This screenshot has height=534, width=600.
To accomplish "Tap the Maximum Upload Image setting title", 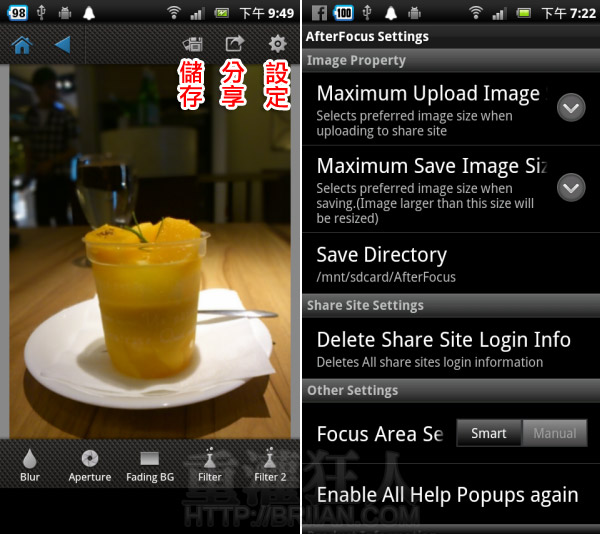I will pyautogui.click(x=428, y=94).
